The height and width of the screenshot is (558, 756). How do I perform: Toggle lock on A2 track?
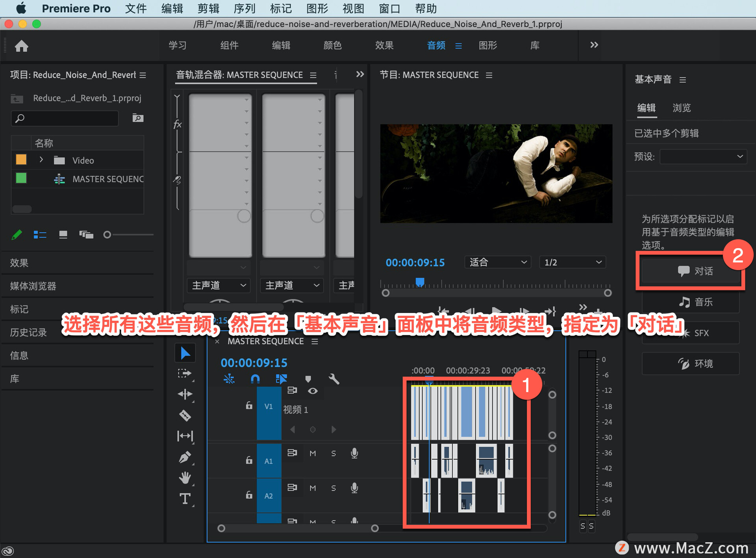click(x=249, y=494)
